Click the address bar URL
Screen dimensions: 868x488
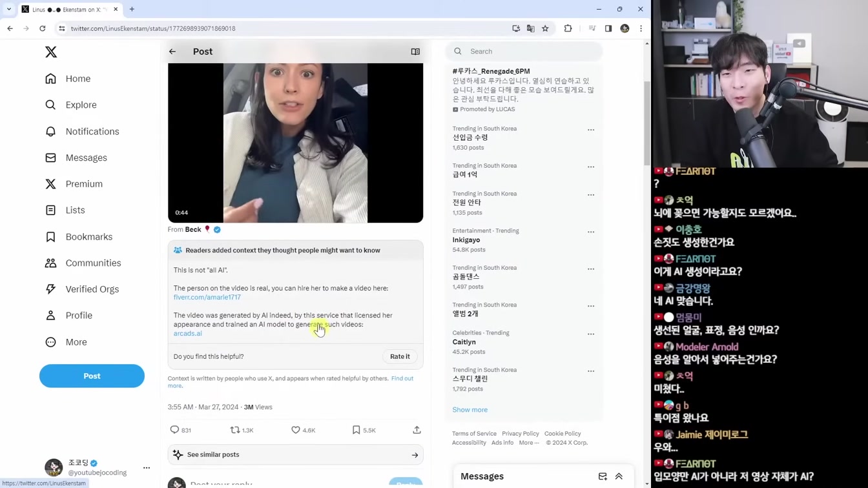click(153, 28)
